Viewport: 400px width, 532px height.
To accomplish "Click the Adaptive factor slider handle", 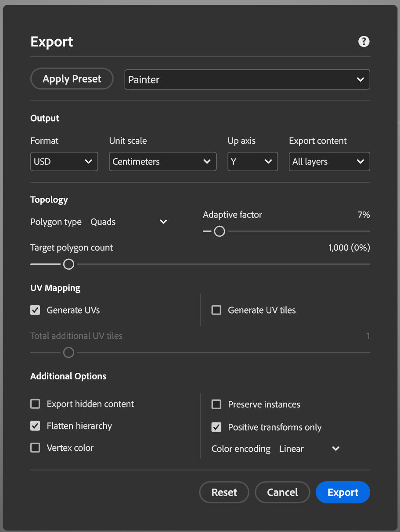I will click(x=220, y=231).
